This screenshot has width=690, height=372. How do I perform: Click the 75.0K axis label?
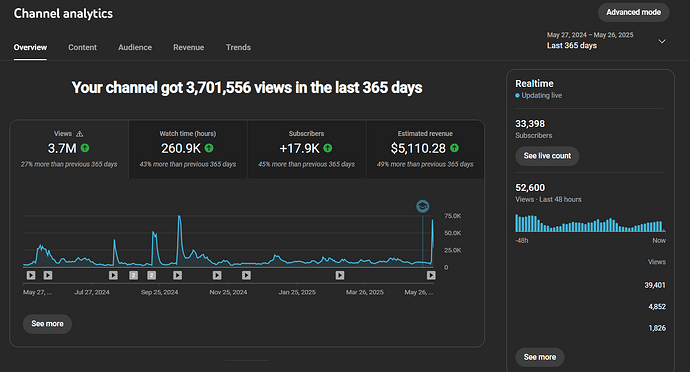pyautogui.click(x=452, y=216)
